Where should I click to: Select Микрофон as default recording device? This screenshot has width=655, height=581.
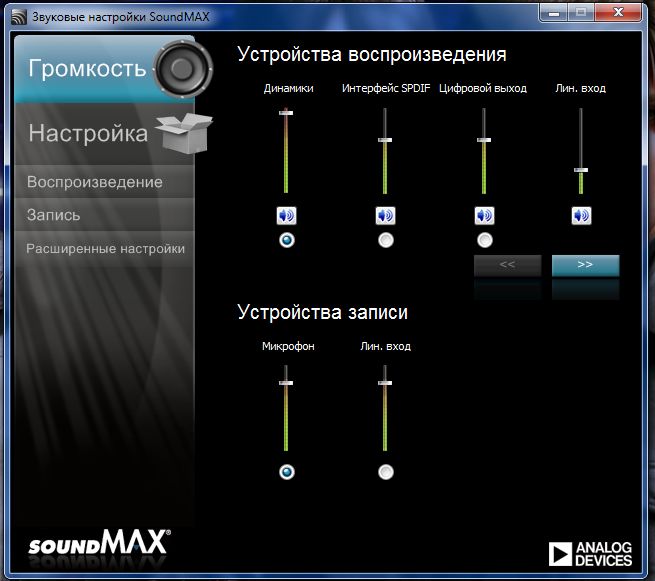287,472
